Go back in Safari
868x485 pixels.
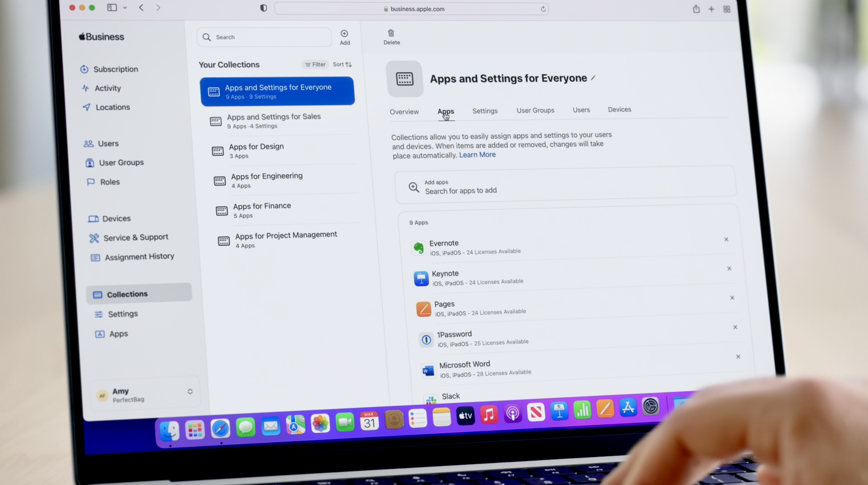click(x=141, y=7)
